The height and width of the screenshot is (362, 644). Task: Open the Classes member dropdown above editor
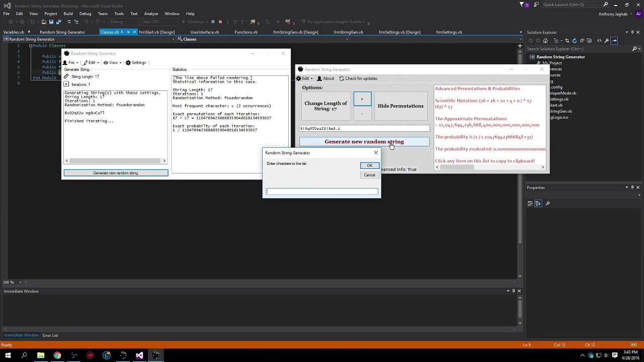tap(347, 39)
